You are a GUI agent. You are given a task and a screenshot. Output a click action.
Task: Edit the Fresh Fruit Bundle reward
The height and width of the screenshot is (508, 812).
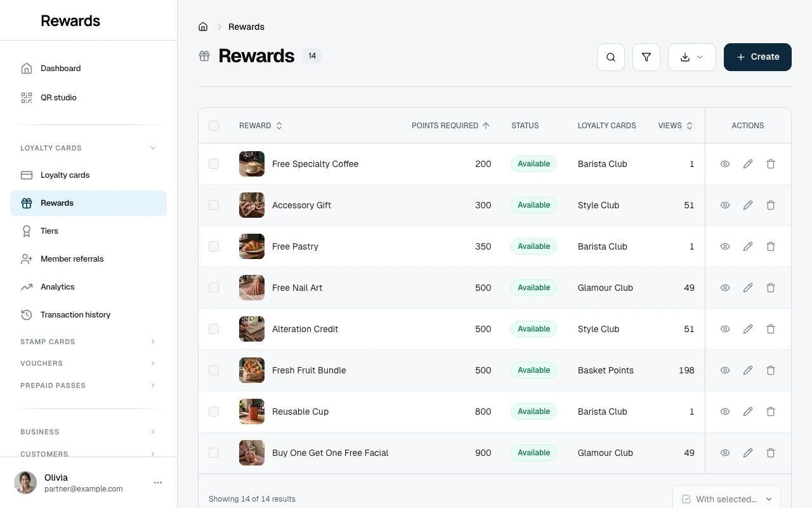coord(748,370)
